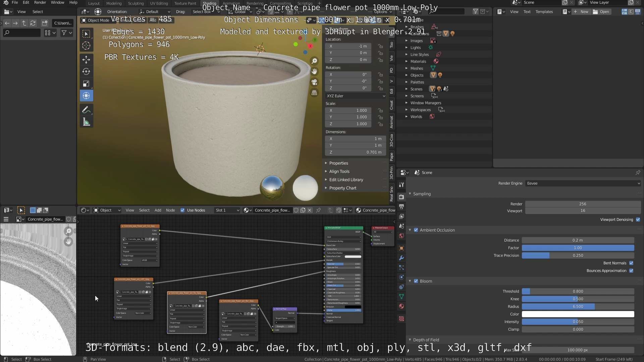Image resolution: width=644 pixels, height=362 pixels.
Task: Select the Transform tool
Action: 86,96
